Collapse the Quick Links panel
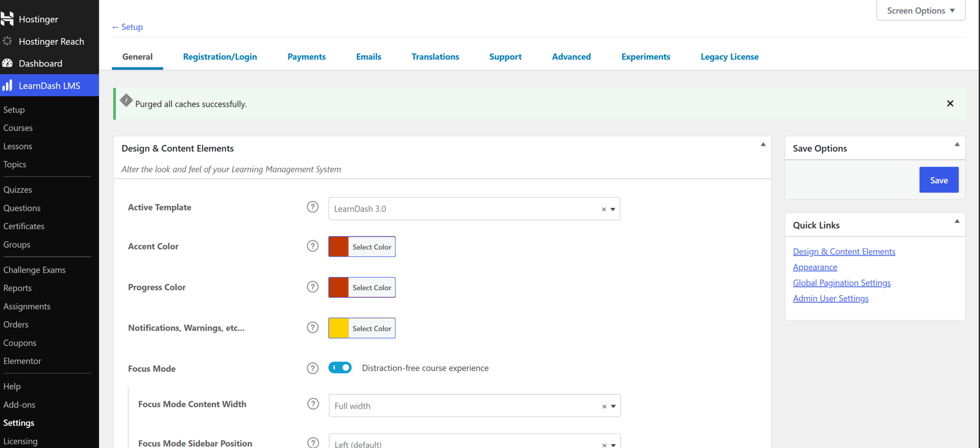This screenshot has width=980, height=448. (x=957, y=221)
